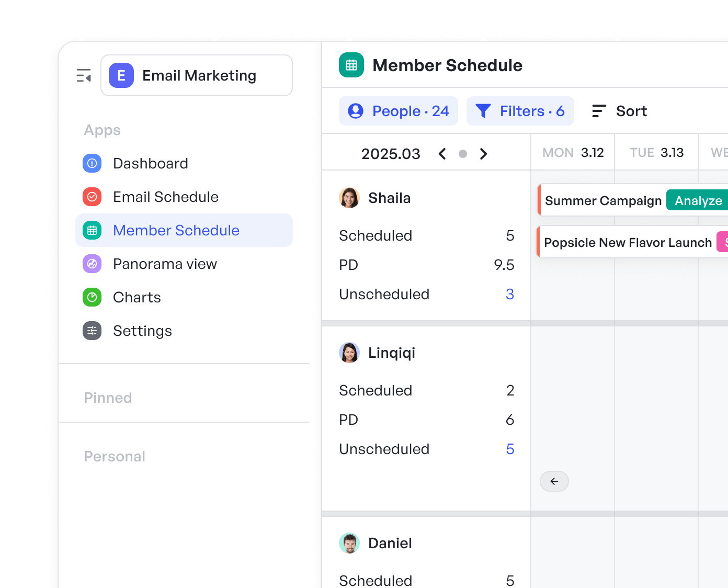Click Linqiqi's name
This screenshot has width=728, height=588.
[392, 353]
